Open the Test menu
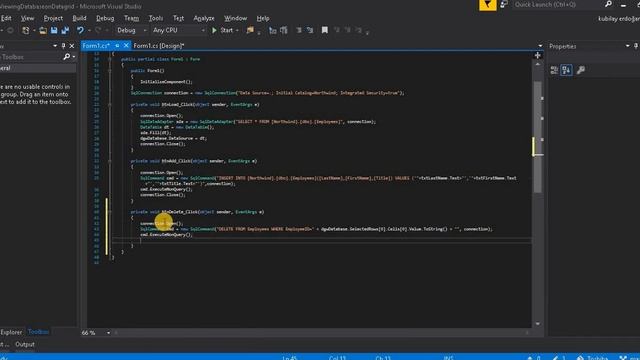The image size is (640, 360). click(x=178, y=18)
